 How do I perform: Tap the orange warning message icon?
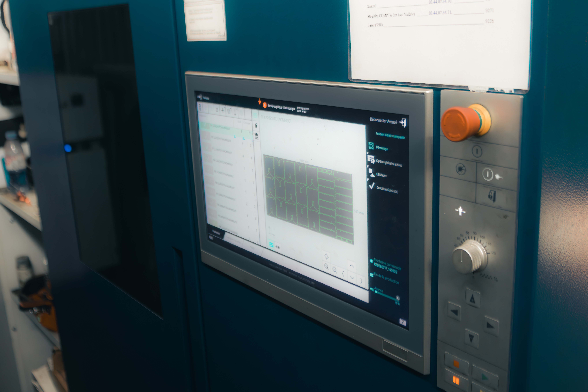pos(265,105)
